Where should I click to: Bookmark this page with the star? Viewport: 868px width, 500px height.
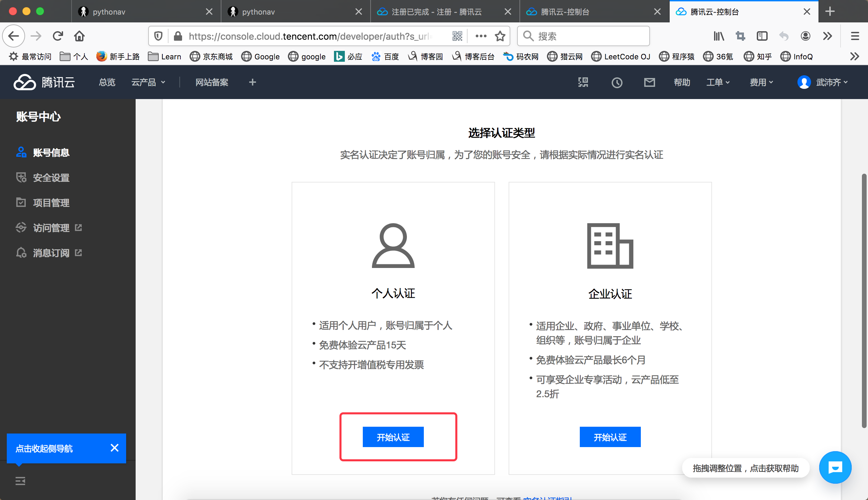coord(500,36)
